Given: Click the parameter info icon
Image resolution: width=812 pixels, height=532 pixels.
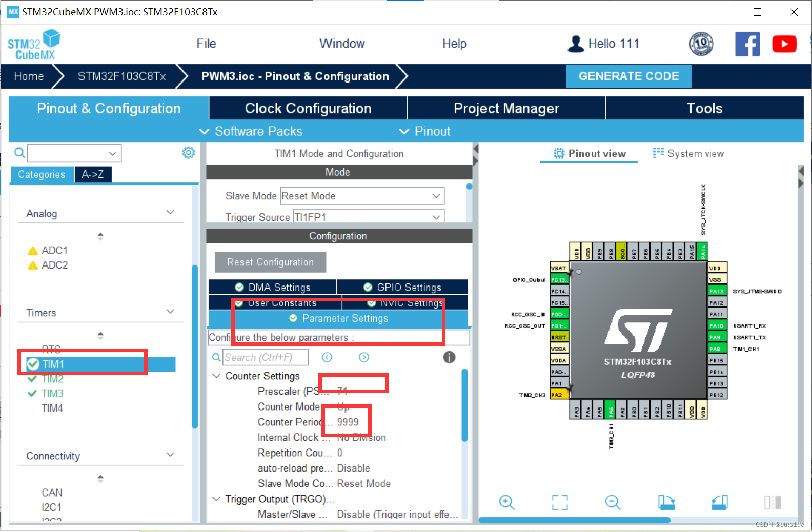Looking at the screenshot, I should (449, 357).
